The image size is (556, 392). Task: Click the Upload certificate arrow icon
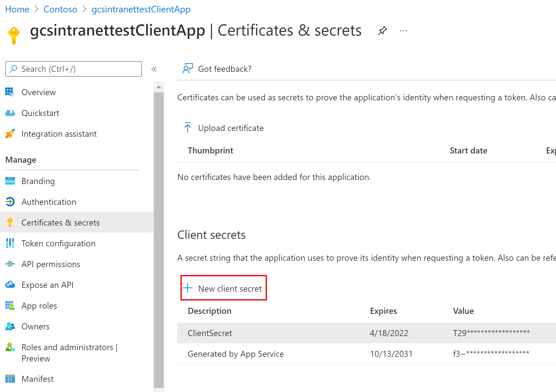[x=188, y=127]
